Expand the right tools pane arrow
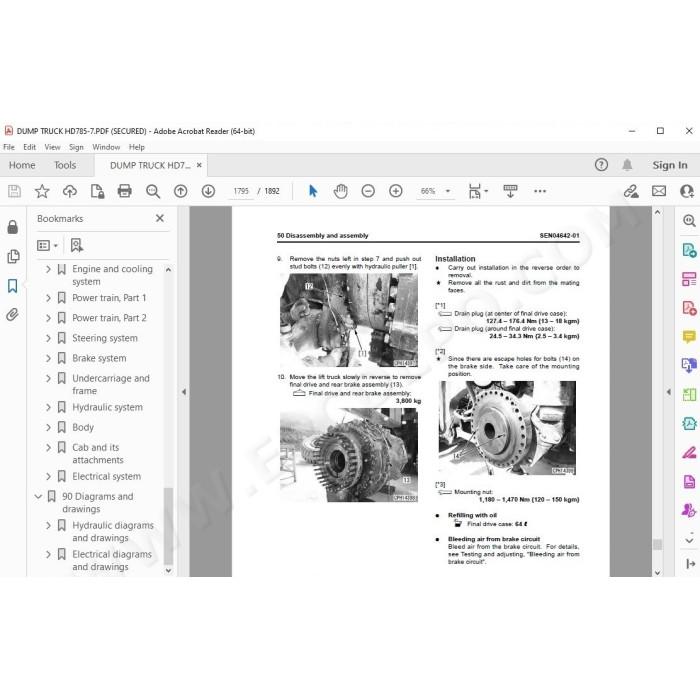This screenshot has width=700, height=700. click(x=668, y=392)
